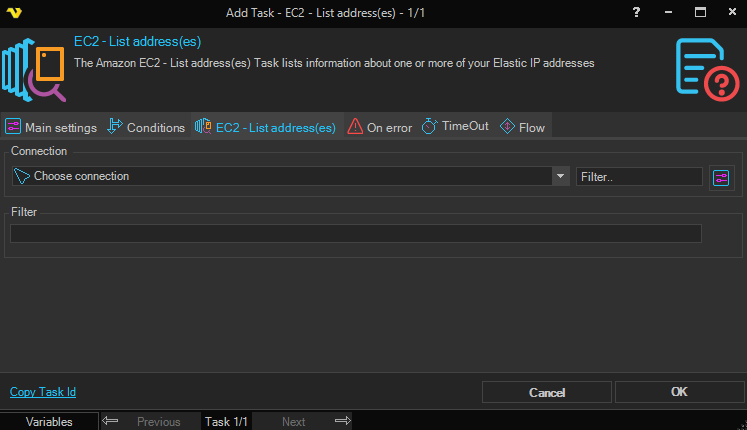The width and height of the screenshot is (747, 430).
Task: Click the connection Filter.. search field
Action: pos(639,176)
